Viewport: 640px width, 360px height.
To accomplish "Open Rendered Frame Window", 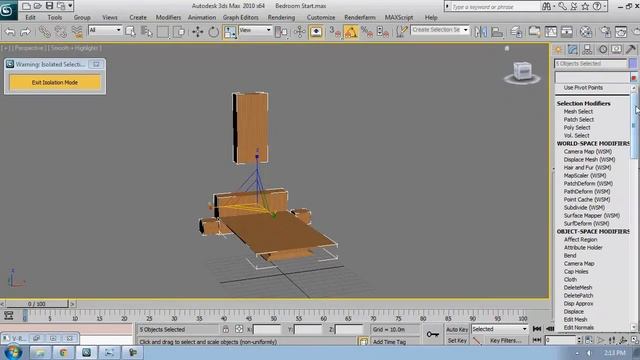I will [621, 31].
